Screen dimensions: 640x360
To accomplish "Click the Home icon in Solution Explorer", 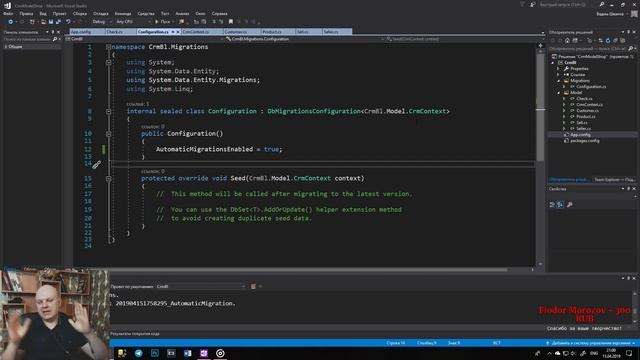I will pyautogui.click(x=567, y=40).
